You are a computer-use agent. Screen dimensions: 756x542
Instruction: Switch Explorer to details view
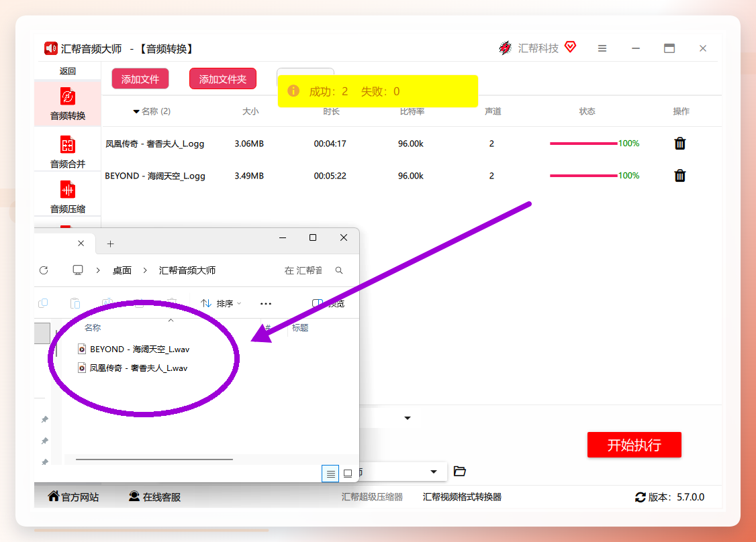(x=330, y=474)
